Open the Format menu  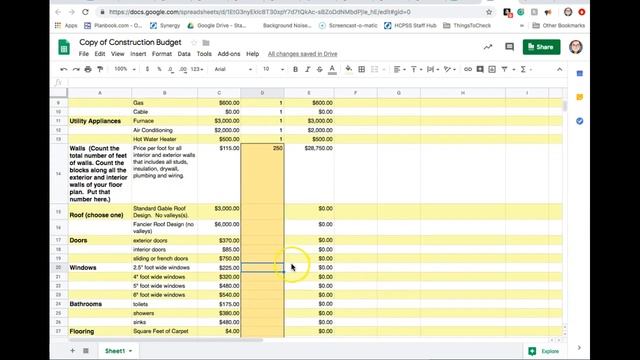162,54
